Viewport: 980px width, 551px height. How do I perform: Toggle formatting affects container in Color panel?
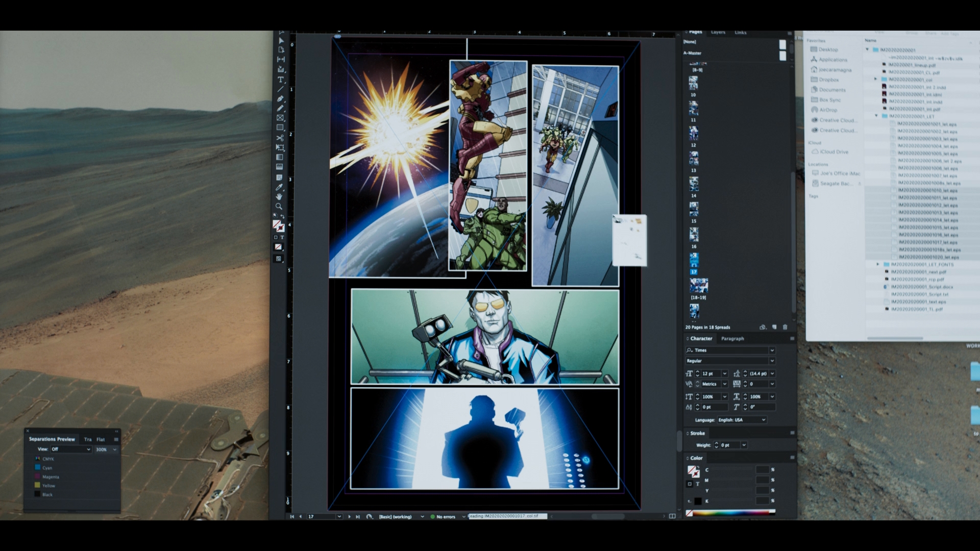coord(690,484)
